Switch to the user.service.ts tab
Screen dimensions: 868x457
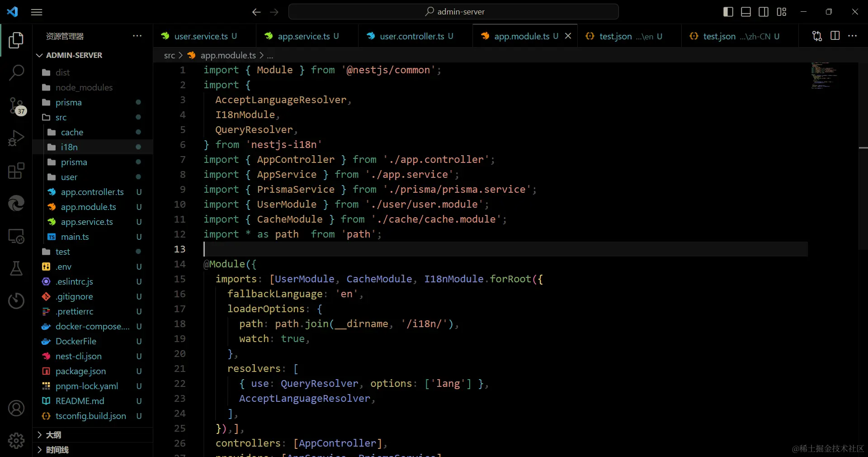[x=205, y=36]
